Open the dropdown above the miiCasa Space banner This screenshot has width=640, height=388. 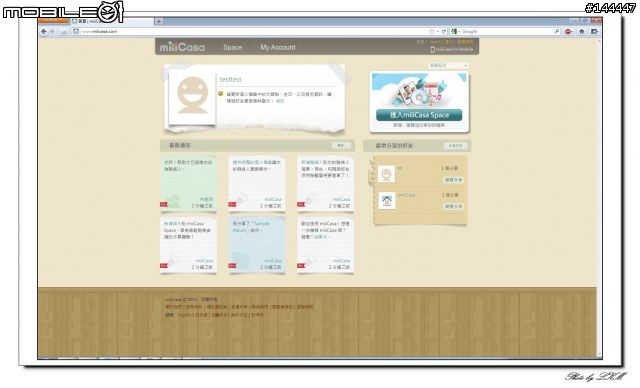coord(448,65)
